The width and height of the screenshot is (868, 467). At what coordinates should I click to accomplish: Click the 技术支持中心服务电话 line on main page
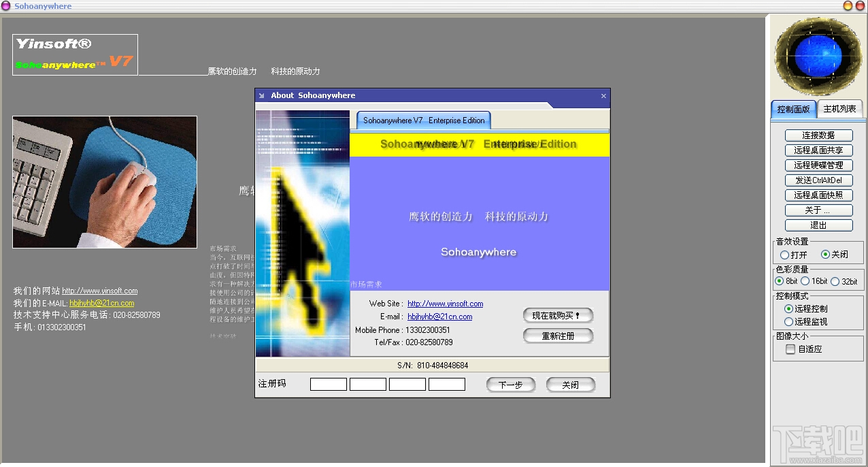tap(87, 315)
